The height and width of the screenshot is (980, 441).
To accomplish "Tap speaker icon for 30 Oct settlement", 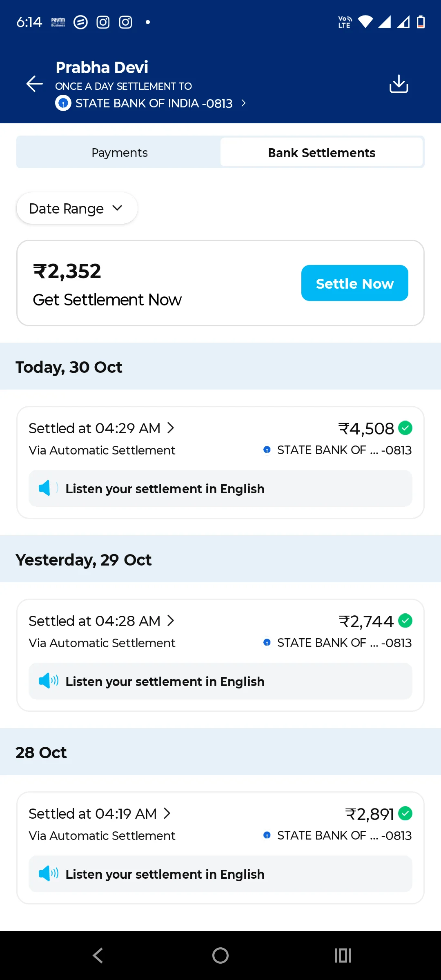I will (45, 488).
